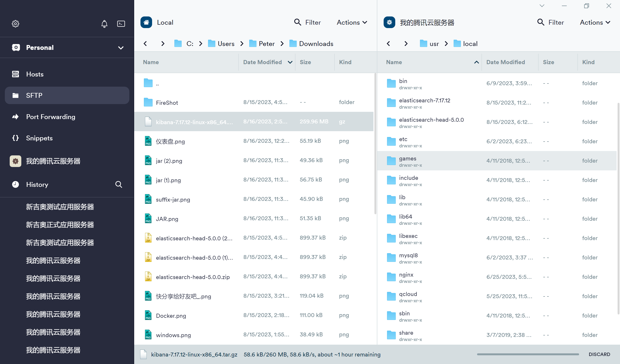Image resolution: width=620 pixels, height=364 pixels.
Task: Select qcloud remote folder
Action: (x=497, y=296)
